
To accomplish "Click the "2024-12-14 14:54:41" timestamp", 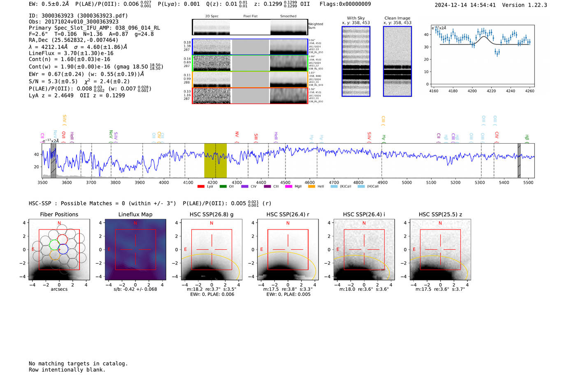I will [x=465, y=5].
